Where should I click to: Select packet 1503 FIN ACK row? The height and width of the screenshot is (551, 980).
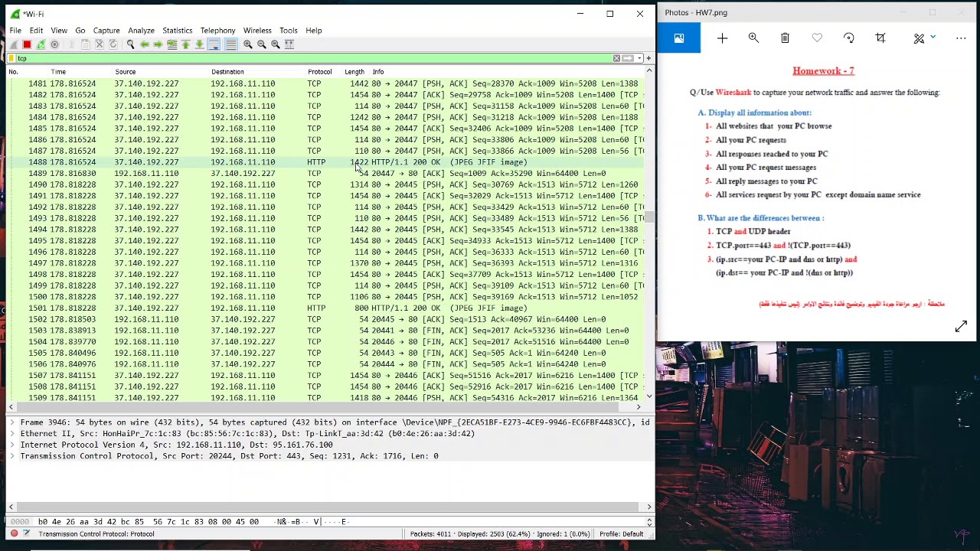pos(325,331)
